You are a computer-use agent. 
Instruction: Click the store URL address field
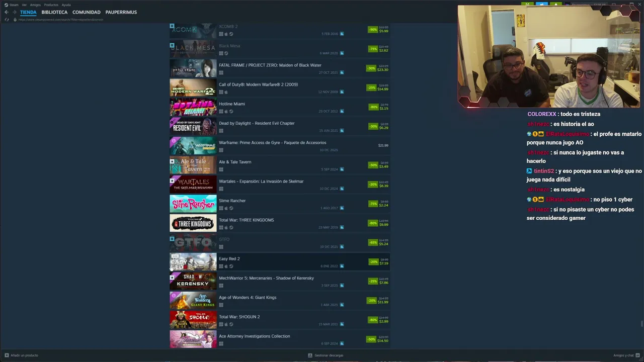tap(60, 20)
